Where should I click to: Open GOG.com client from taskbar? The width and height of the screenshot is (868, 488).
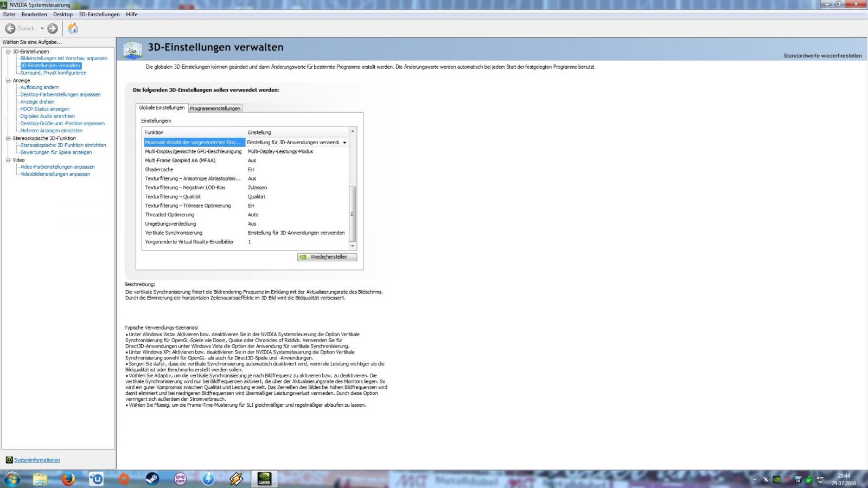180,479
